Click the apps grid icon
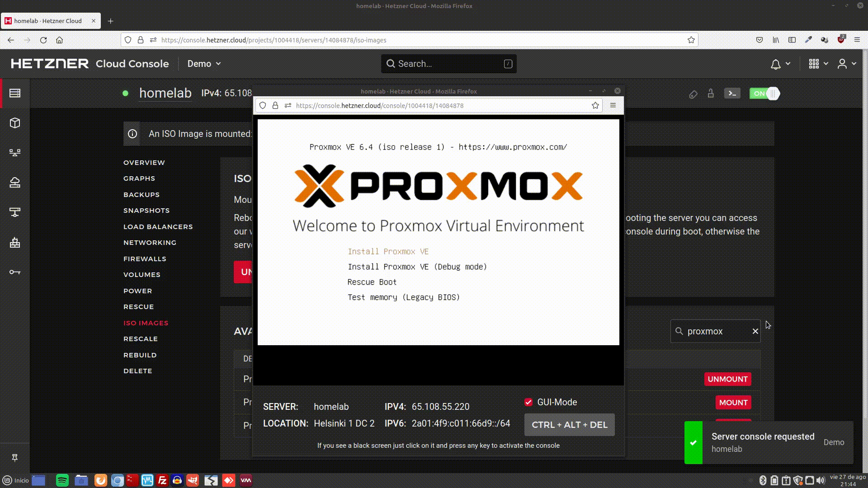The width and height of the screenshot is (868, 488). pos(814,64)
